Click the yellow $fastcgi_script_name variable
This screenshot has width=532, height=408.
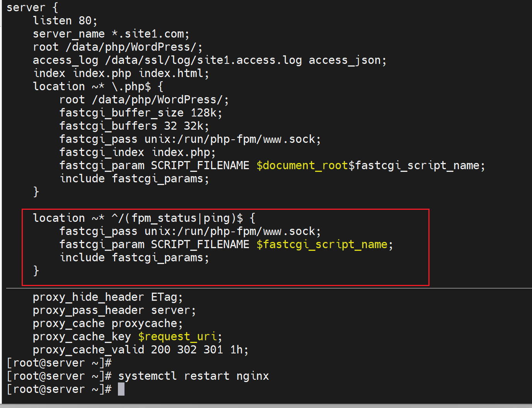[322, 244]
